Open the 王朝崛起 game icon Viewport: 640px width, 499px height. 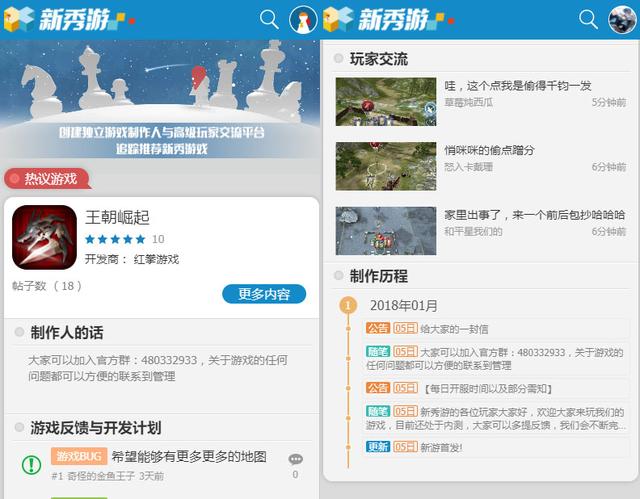coord(44,238)
